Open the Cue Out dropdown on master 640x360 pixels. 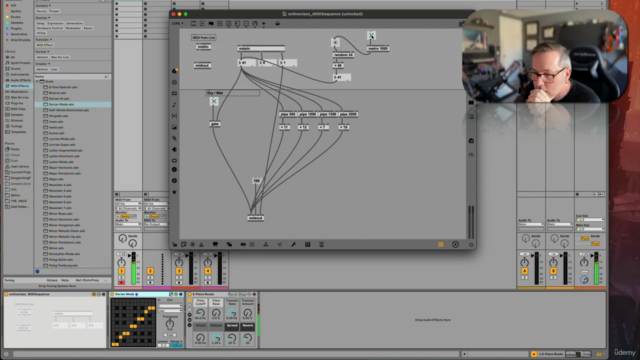(x=590, y=220)
